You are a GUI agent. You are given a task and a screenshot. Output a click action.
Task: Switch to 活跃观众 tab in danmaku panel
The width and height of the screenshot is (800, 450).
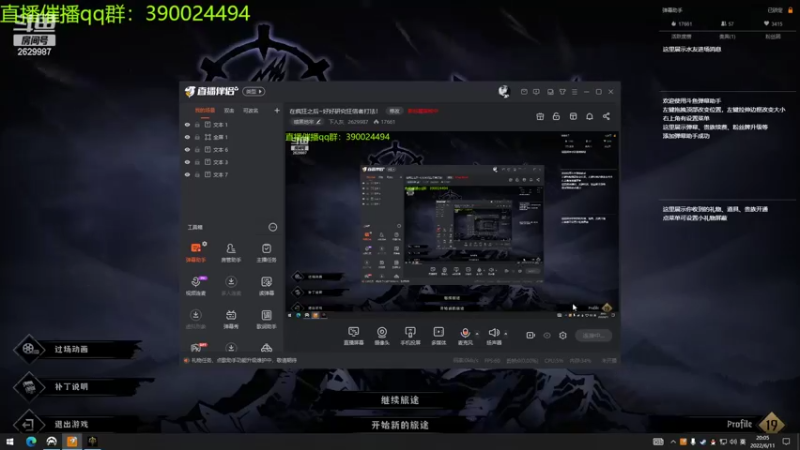coord(681,37)
